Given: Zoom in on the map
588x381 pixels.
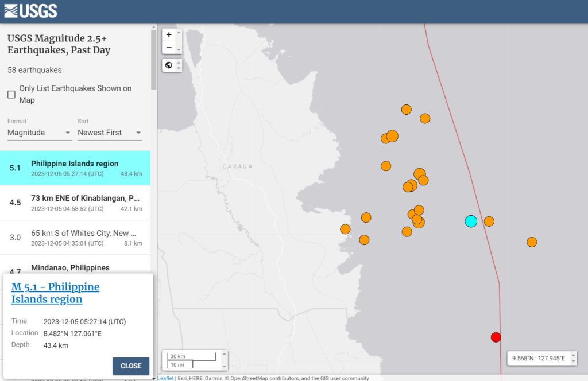Looking at the screenshot, I should [x=169, y=34].
